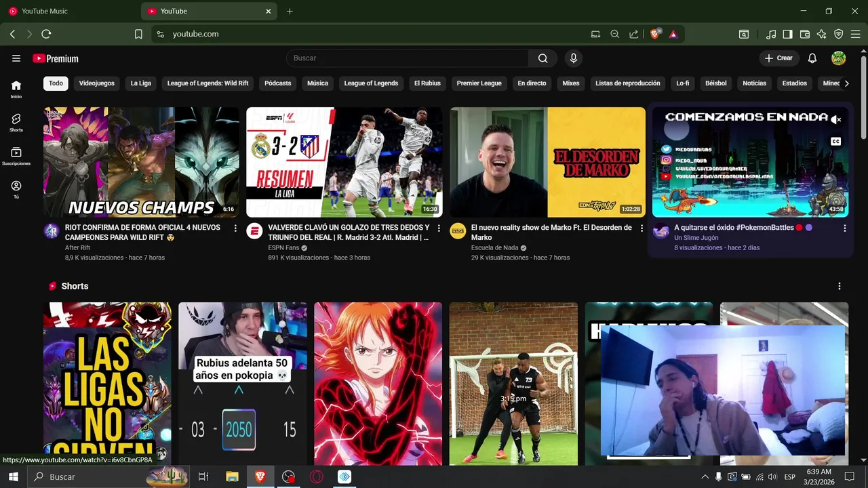Click the magnifier search button

pos(542,58)
